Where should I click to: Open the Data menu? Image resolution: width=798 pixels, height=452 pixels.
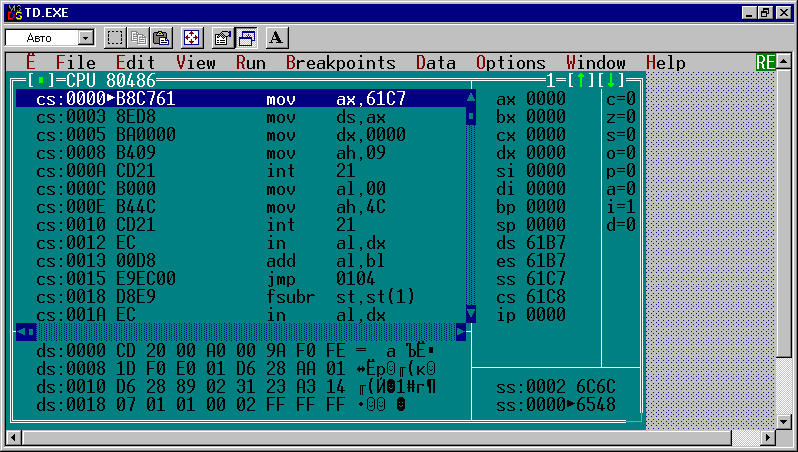click(x=436, y=63)
